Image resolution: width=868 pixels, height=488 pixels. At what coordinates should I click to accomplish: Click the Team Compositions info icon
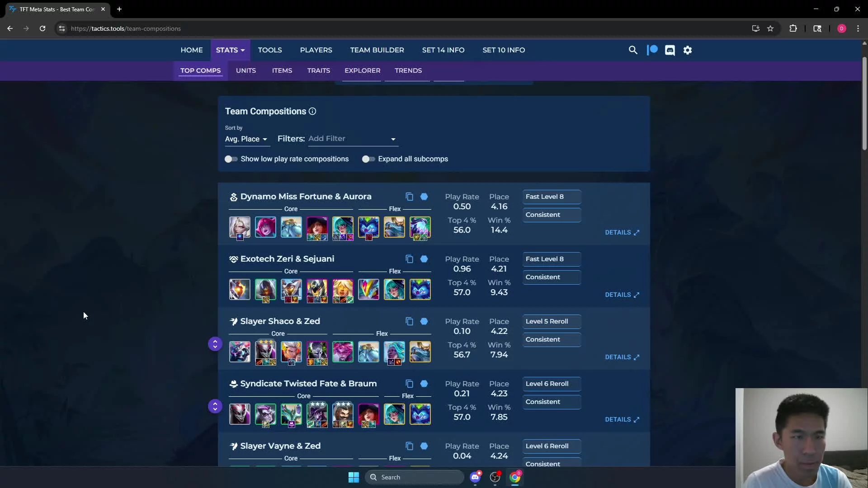coord(312,111)
